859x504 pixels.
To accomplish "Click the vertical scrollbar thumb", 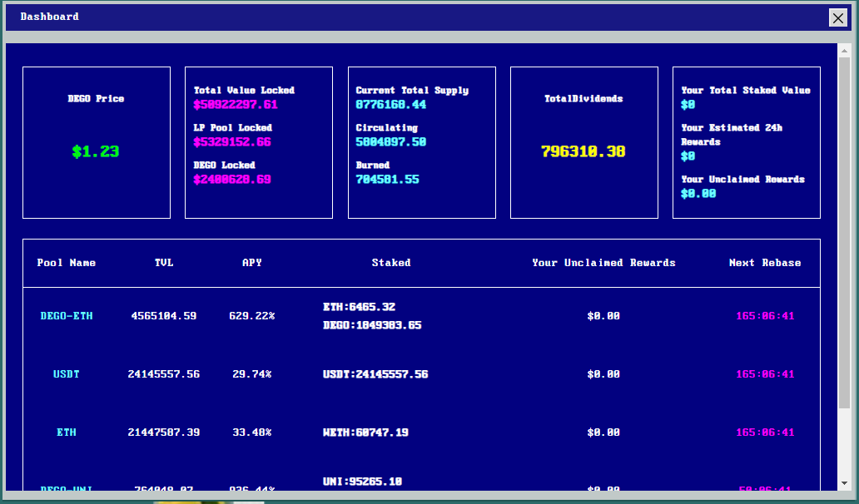I will (844, 232).
